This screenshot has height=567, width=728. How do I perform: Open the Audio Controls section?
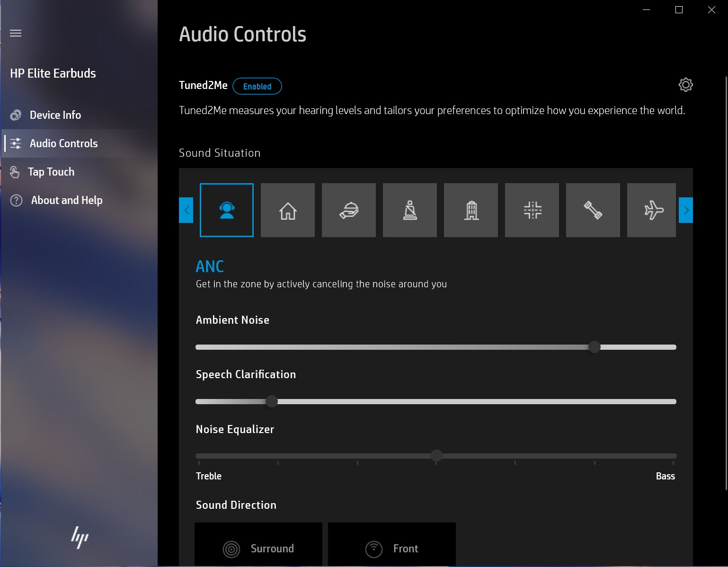point(63,143)
